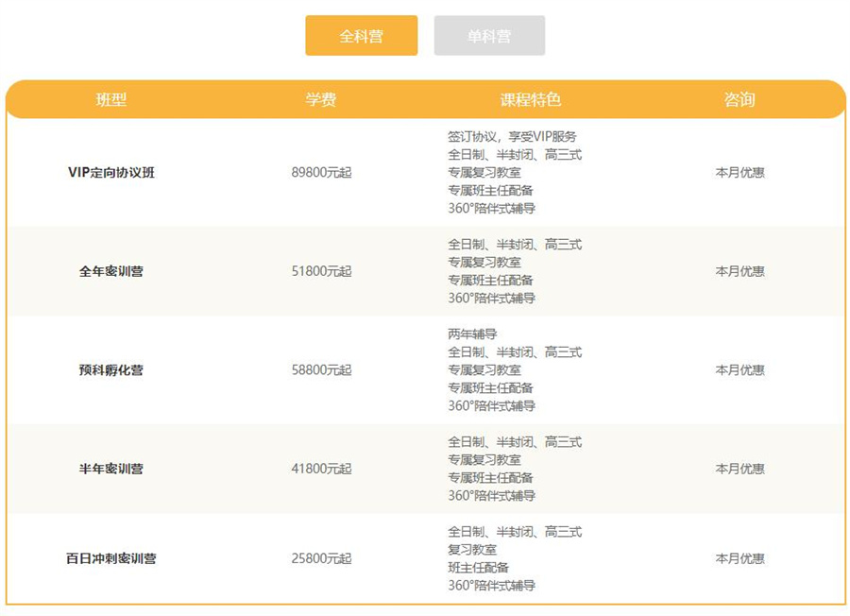Click the 51800元起 tuition value

324,271
